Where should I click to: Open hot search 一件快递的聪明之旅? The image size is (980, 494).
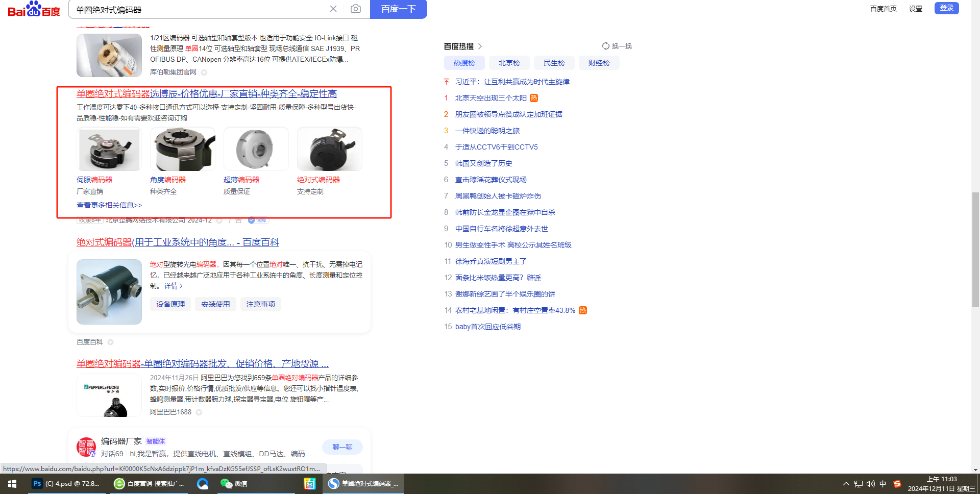point(487,131)
